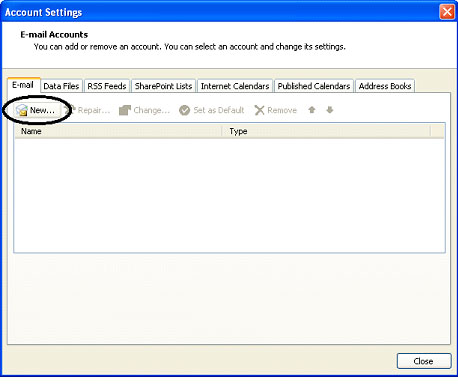The height and width of the screenshot is (389, 458).
Task: Switch to the Data Files tab
Action: [61, 86]
